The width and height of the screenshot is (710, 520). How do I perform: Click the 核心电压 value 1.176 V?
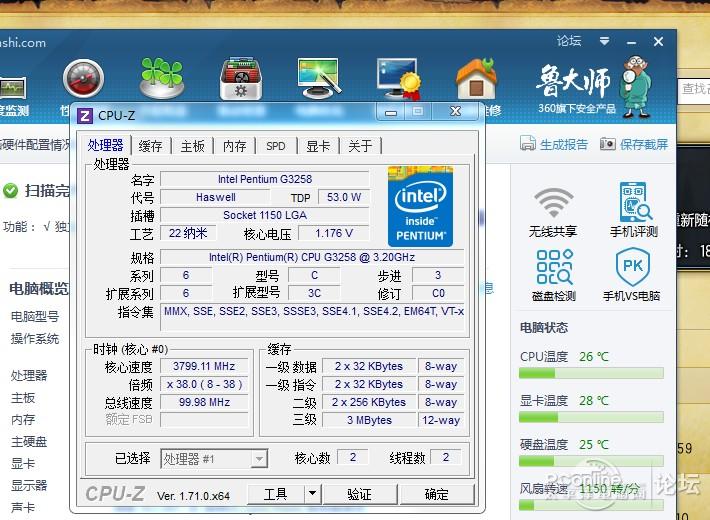pos(334,233)
